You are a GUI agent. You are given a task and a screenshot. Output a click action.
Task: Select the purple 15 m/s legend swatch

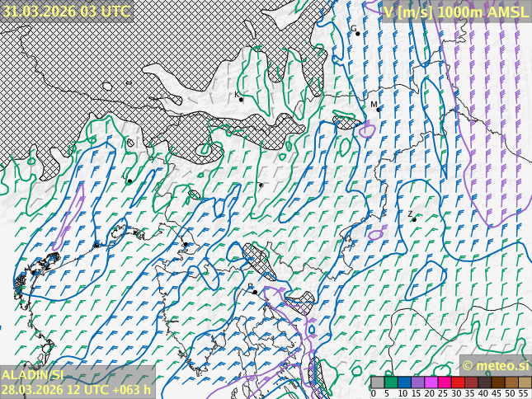pyautogui.click(x=417, y=383)
